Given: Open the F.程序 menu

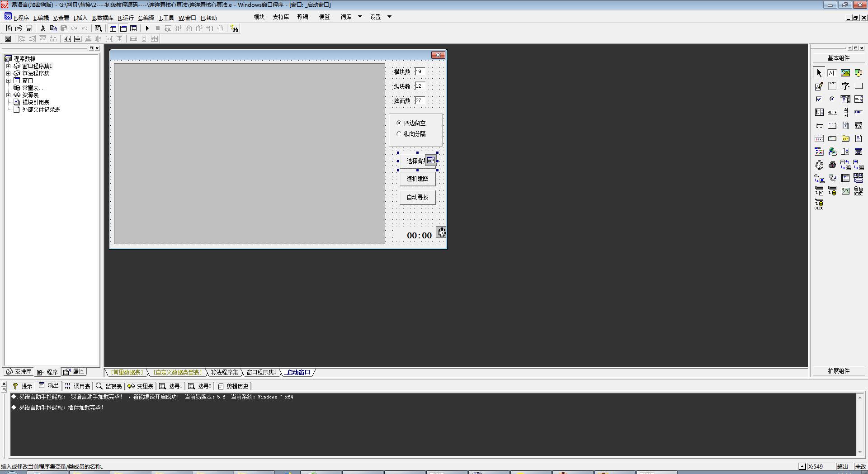Looking at the screenshot, I should tap(21, 18).
